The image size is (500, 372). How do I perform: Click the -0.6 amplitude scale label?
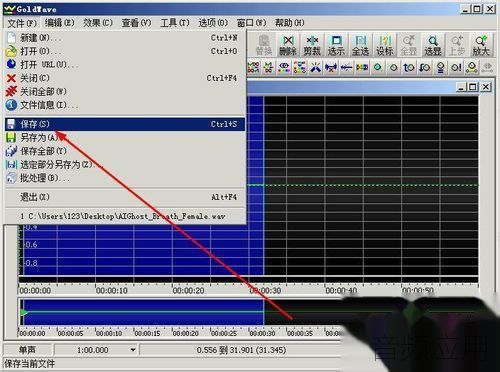[x=31, y=244]
